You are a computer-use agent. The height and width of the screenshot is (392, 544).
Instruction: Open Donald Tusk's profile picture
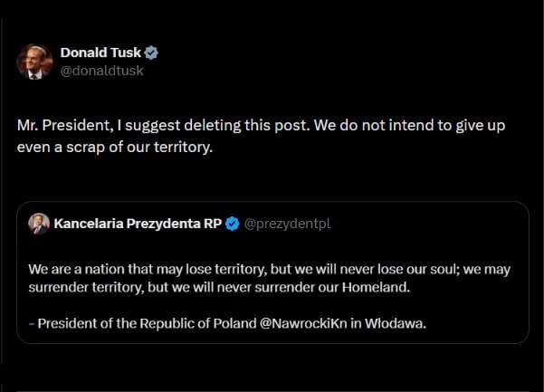(34, 62)
